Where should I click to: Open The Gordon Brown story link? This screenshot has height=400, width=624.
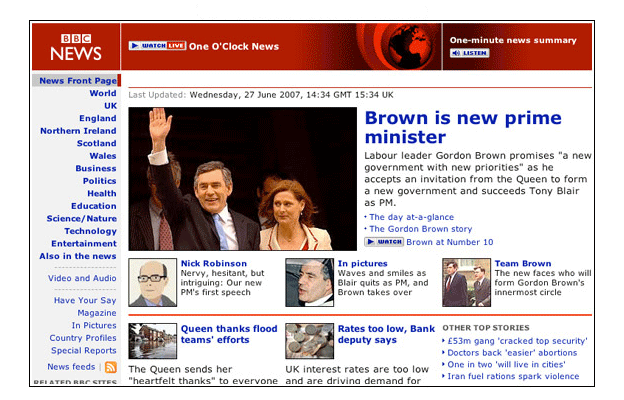(x=420, y=229)
